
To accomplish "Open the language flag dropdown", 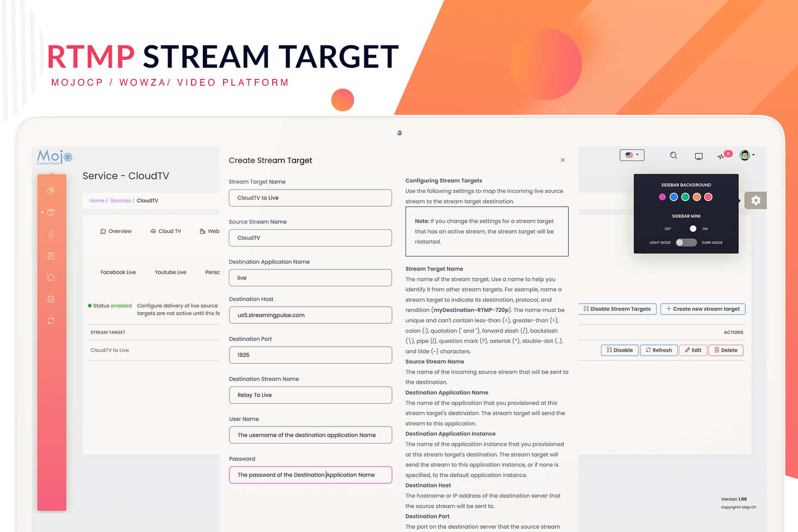I will click(x=632, y=155).
